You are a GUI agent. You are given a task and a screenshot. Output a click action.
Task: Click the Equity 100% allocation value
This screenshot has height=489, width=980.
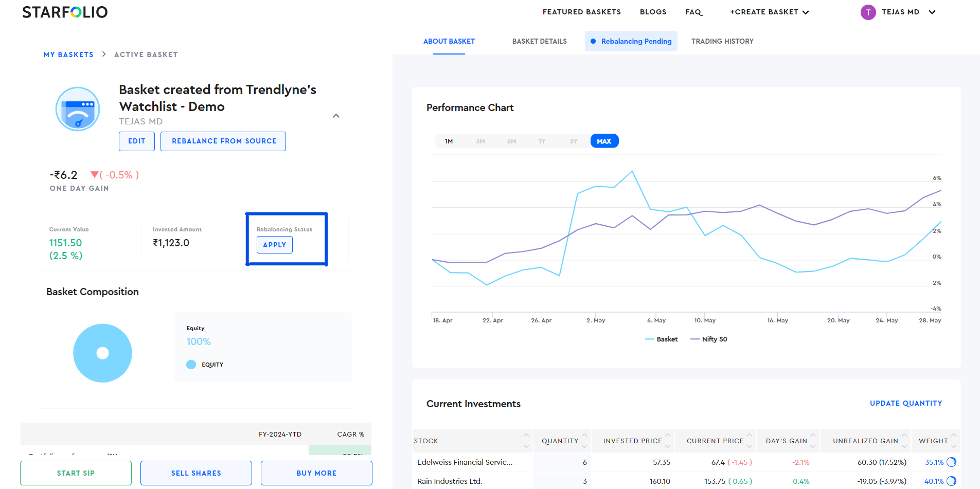pos(199,341)
